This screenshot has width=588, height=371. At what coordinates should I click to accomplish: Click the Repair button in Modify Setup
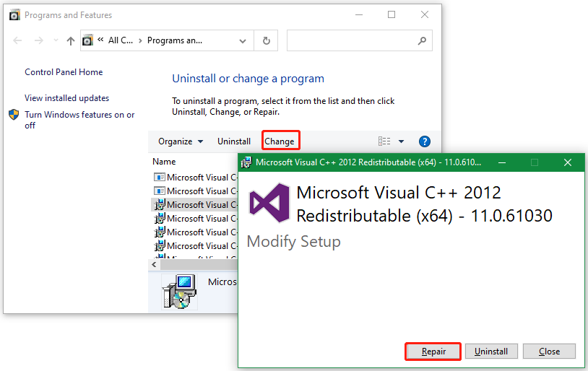(x=433, y=351)
